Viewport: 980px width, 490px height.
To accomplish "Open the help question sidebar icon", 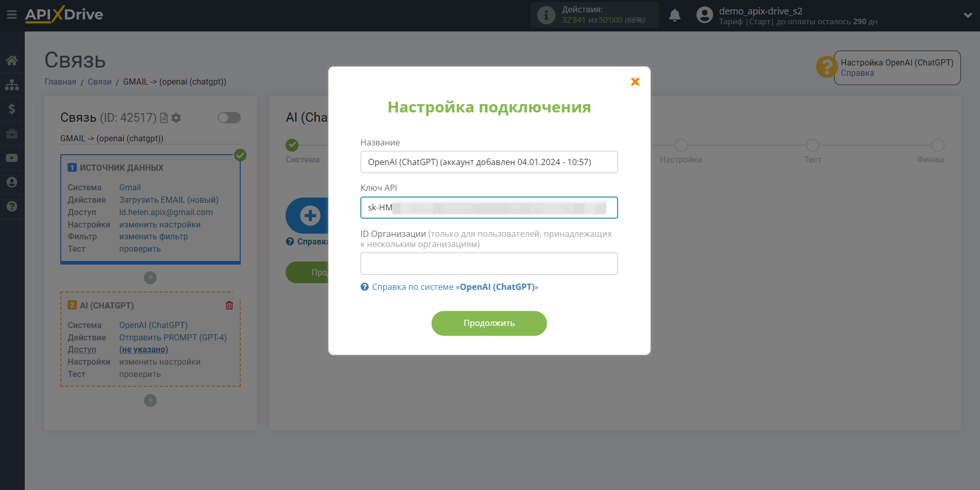I will [x=12, y=206].
